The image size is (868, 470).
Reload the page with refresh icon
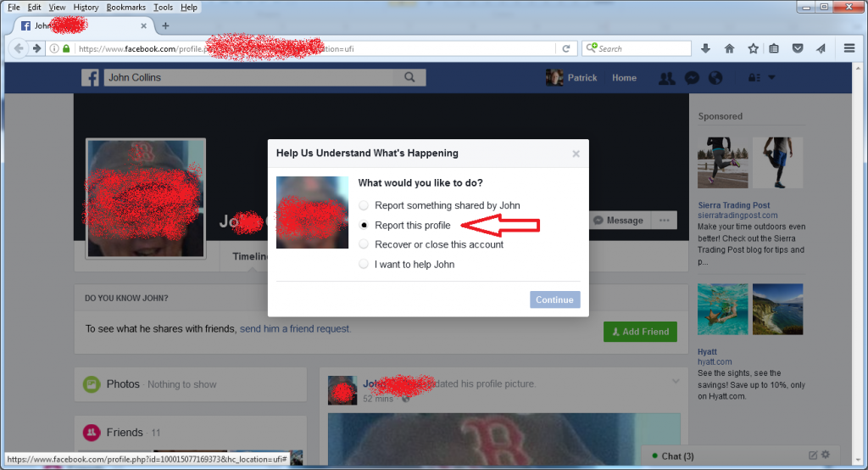[x=565, y=48]
